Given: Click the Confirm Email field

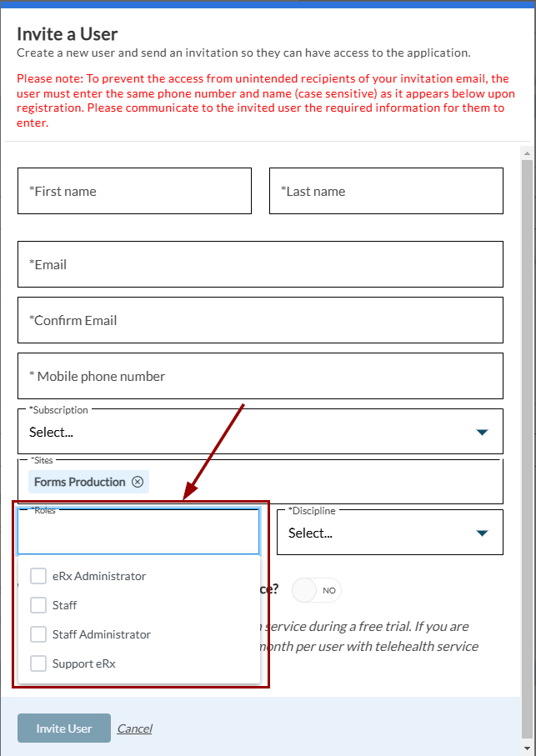Looking at the screenshot, I should click(x=260, y=320).
